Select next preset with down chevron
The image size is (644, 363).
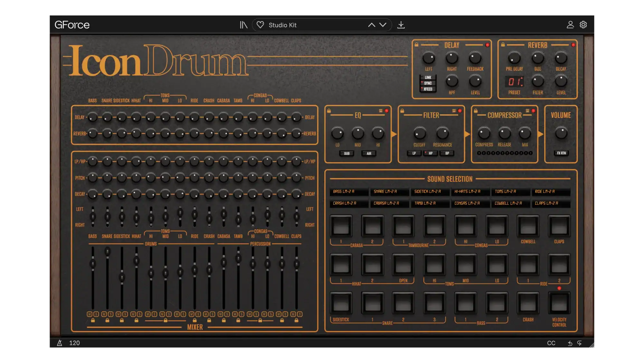click(x=383, y=25)
